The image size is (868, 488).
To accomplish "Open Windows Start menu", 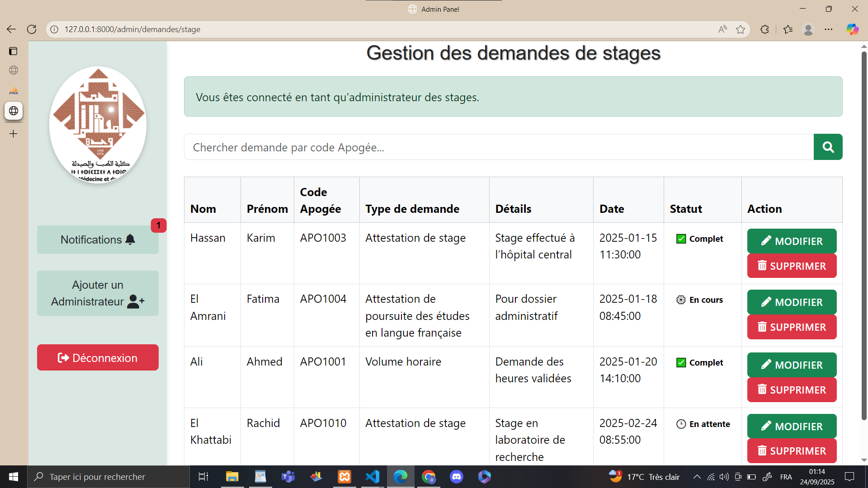I will [x=14, y=477].
